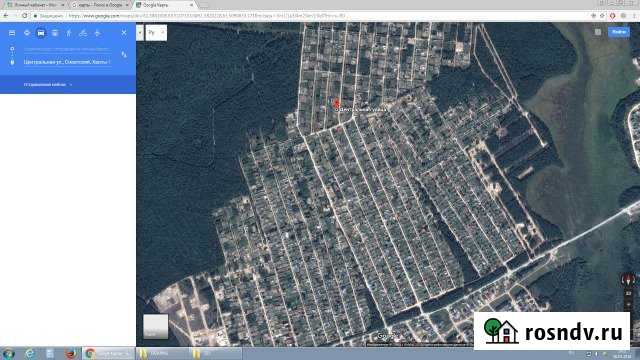Select the public transit travel mode
Viewport: 640px width, 360px height.
coord(55,33)
